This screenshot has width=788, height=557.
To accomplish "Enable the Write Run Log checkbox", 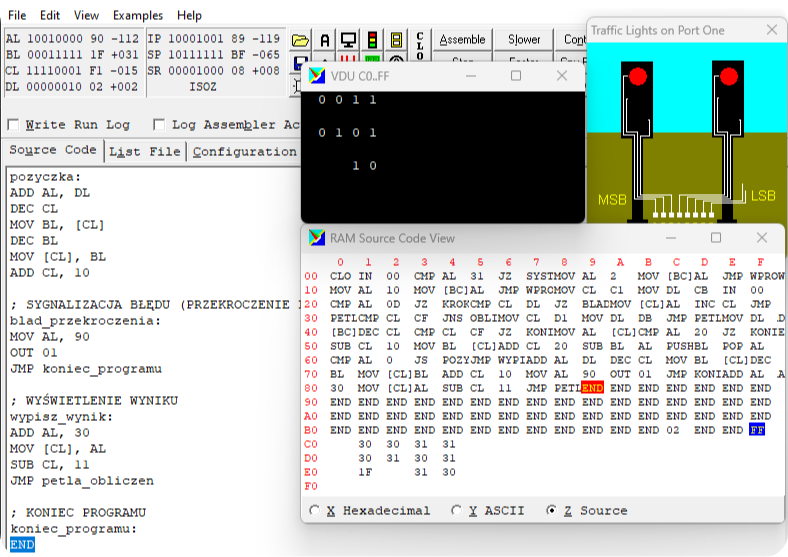I will [13, 125].
